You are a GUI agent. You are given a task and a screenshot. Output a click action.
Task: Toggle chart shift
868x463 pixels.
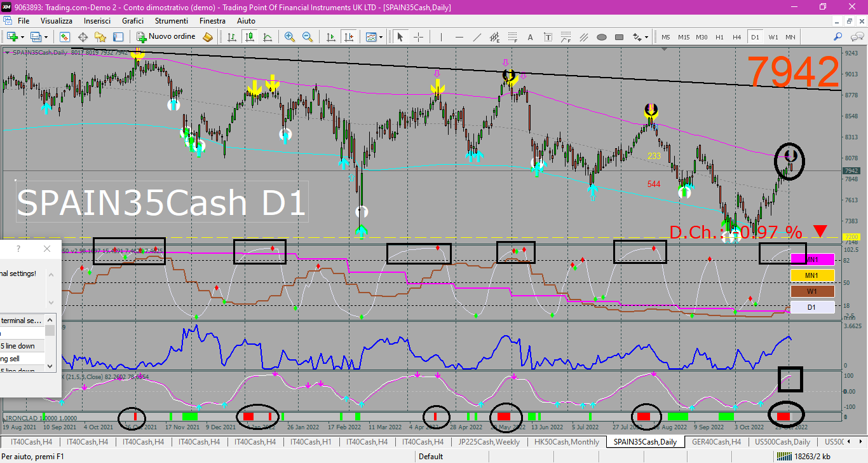[348, 37]
